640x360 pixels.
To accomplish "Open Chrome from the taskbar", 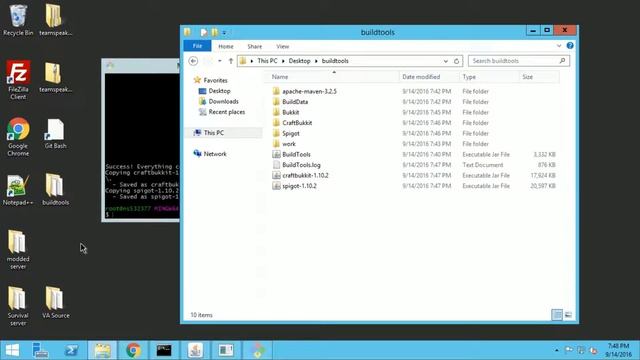I will point(133,350).
